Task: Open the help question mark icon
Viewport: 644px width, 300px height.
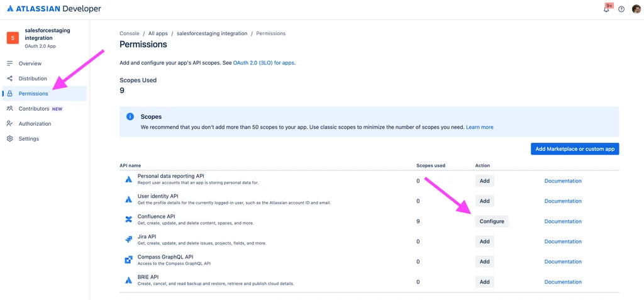Action: [x=621, y=9]
